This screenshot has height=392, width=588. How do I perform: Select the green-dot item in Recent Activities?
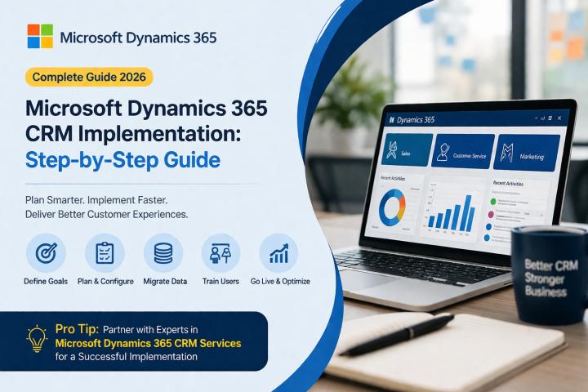click(493, 201)
